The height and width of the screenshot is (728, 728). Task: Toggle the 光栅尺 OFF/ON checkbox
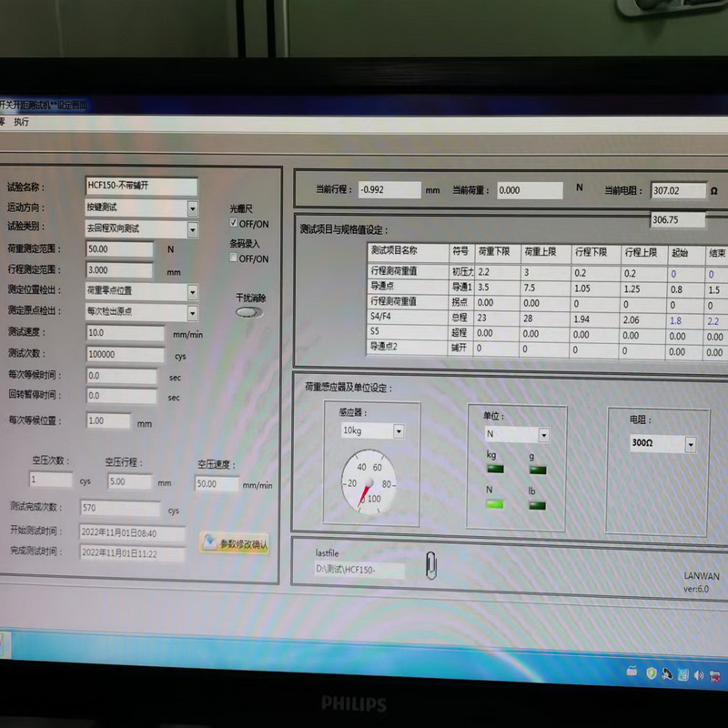click(x=235, y=223)
